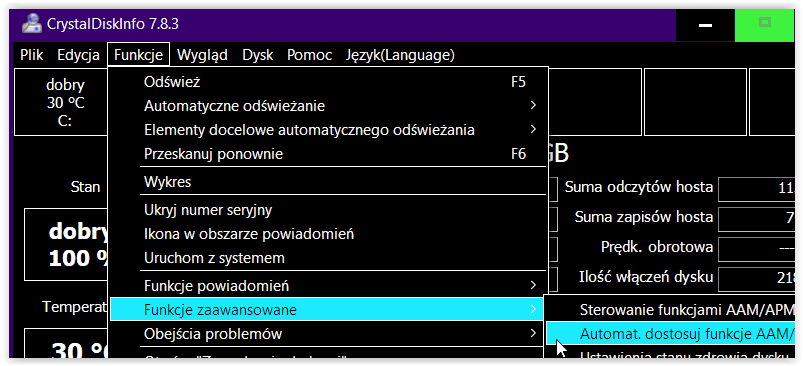
Task: Open the Język(Language) menu
Action: point(400,55)
